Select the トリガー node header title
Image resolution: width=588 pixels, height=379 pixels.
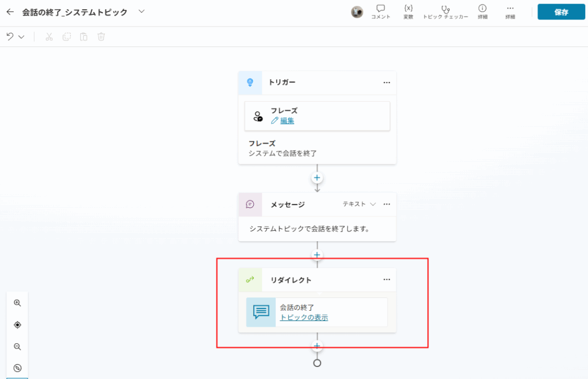tap(282, 83)
